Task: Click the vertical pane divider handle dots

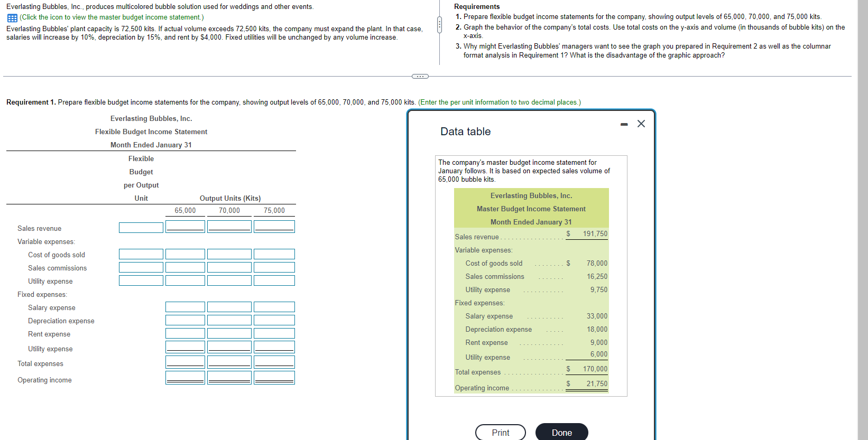Action: tap(439, 25)
